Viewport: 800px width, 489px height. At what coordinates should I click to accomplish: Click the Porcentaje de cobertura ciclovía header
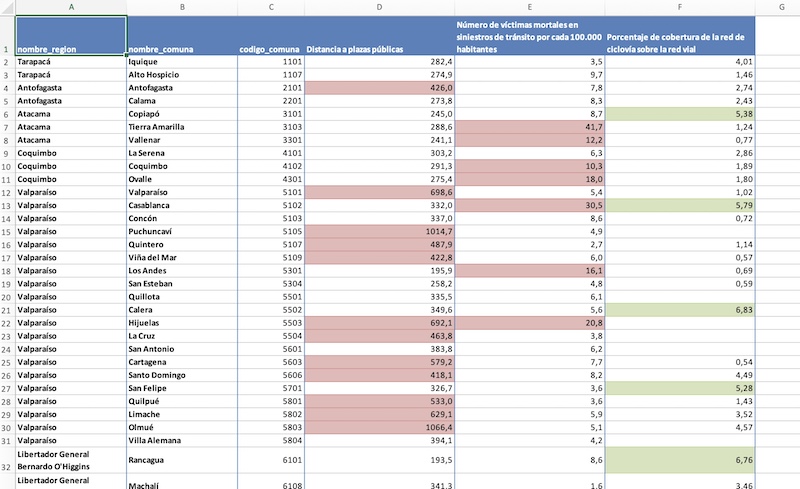[x=680, y=35]
